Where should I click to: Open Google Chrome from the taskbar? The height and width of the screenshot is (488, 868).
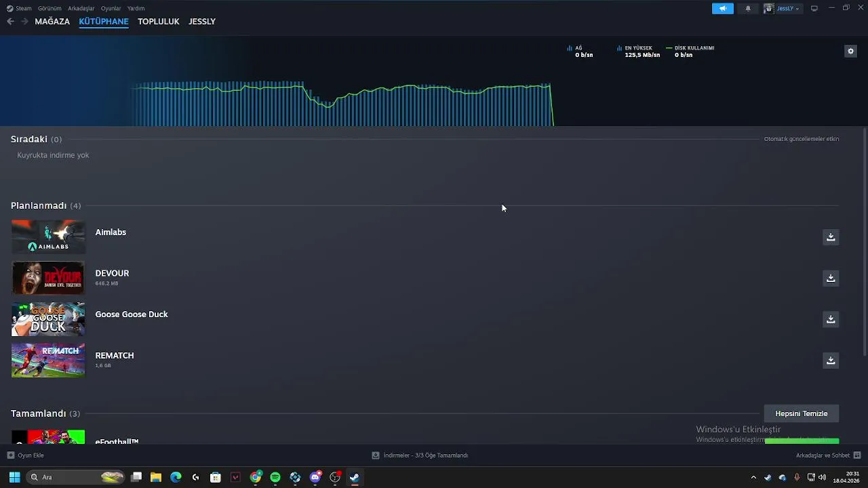pos(255,477)
